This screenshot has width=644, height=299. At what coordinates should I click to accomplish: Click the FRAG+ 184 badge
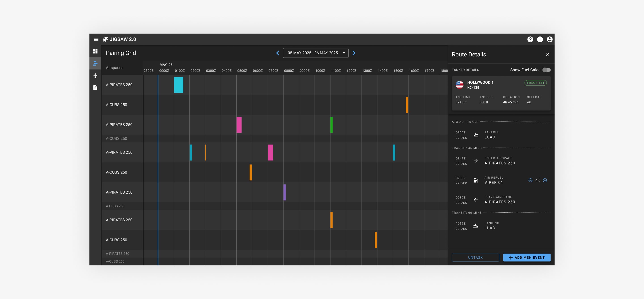[x=535, y=83]
